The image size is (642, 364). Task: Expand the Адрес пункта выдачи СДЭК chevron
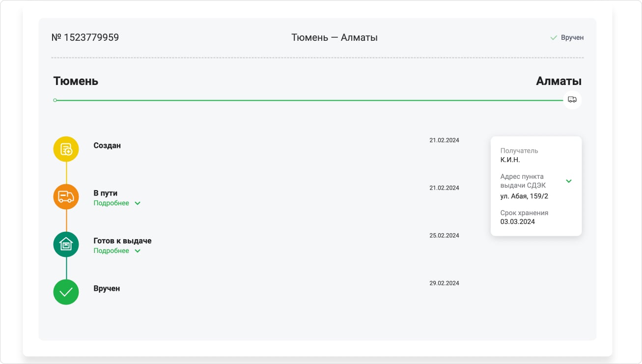pos(569,181)
